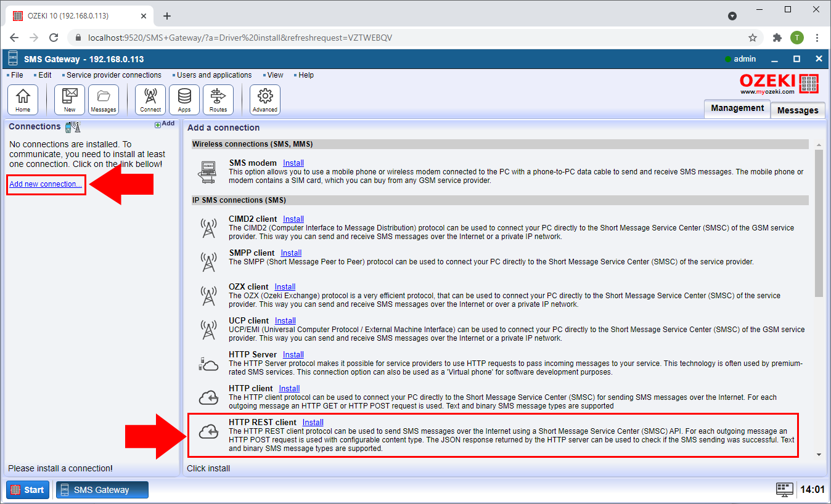Image resolution: width=831 pixels, height=504 pixels.
Task: Click the HTTP Server cloud icon
Action: pyautogui.click(x=208, y=364)
